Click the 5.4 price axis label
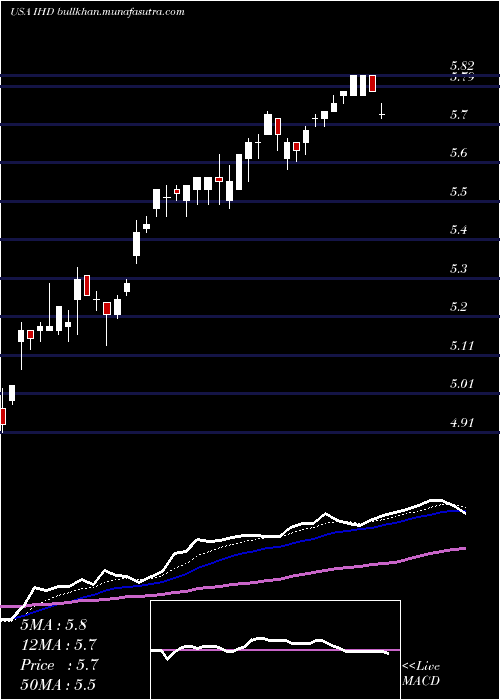This screenshot has height=700, width=500. pyautogui.click(x=458, y=230)
